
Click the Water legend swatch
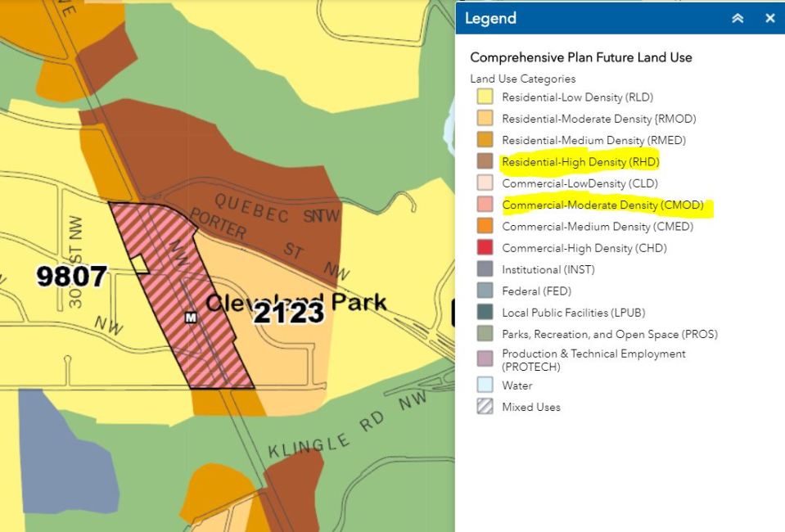[x=485, y=385]
